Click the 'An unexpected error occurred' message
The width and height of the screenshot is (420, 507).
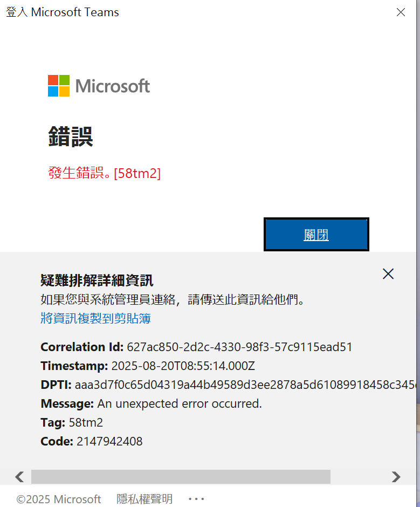[x=180, y=403]
